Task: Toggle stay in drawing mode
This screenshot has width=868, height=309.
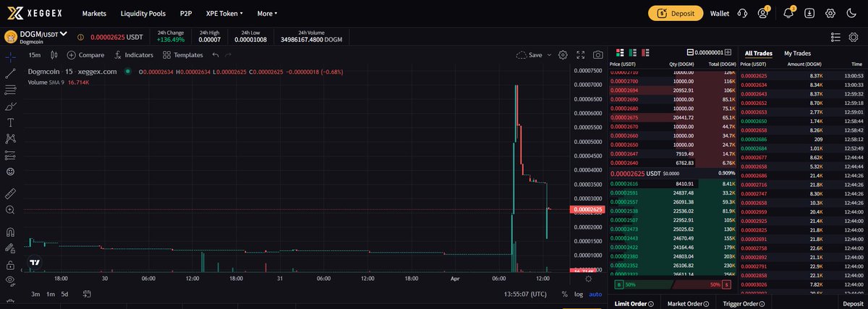Action: tap(10, 250)
